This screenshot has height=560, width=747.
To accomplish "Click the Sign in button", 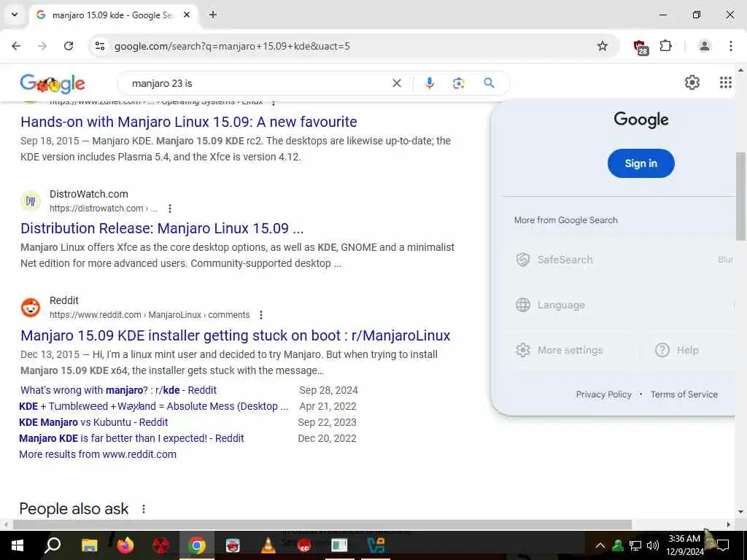I will tap(640, 163).
